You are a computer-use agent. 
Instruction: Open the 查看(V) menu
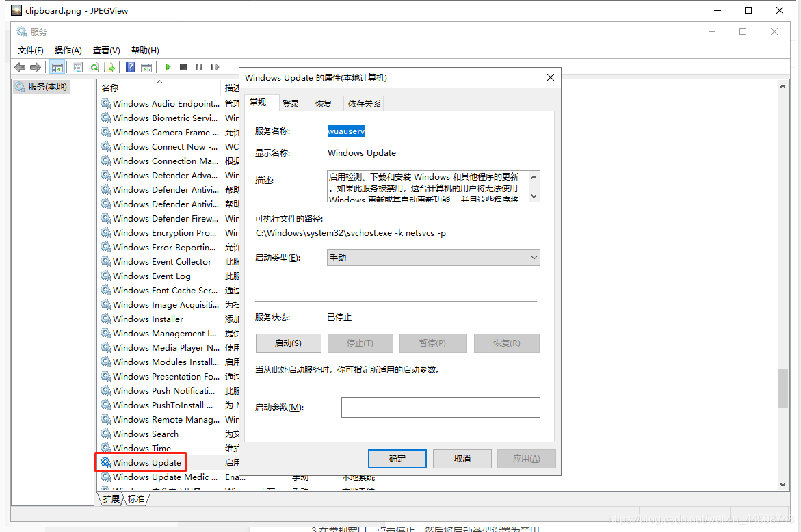coord(106,50)
